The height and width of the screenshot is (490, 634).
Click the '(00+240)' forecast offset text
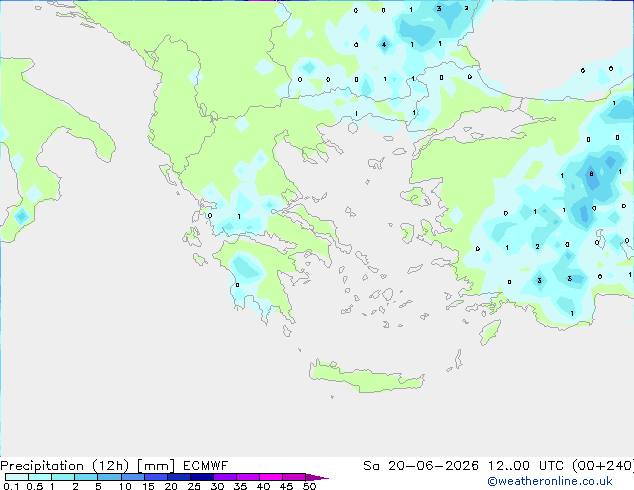click(x=603, y=466)
